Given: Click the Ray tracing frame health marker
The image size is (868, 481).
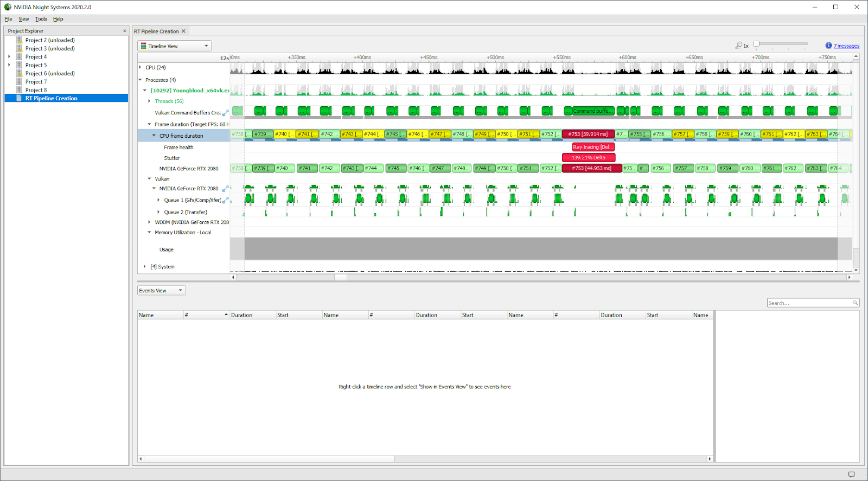Looking at the screenshot, I should pyautogui.click(x=593, y=147).
